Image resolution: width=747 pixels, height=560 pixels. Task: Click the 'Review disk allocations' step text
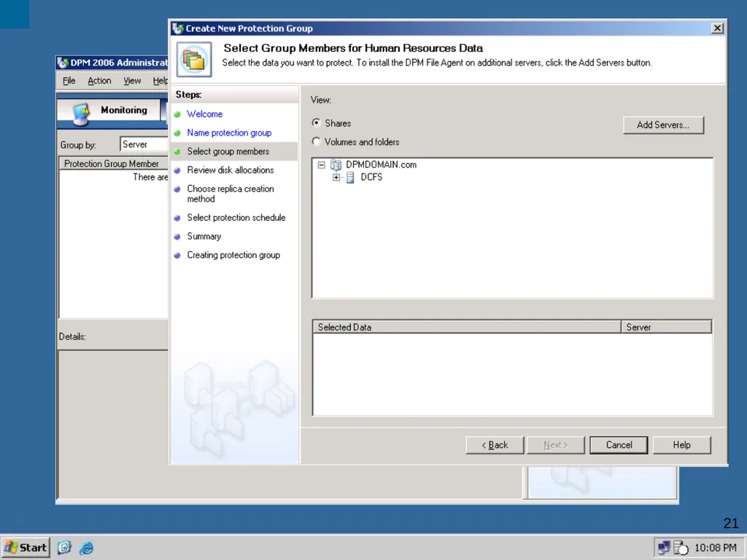click(231, 170)
